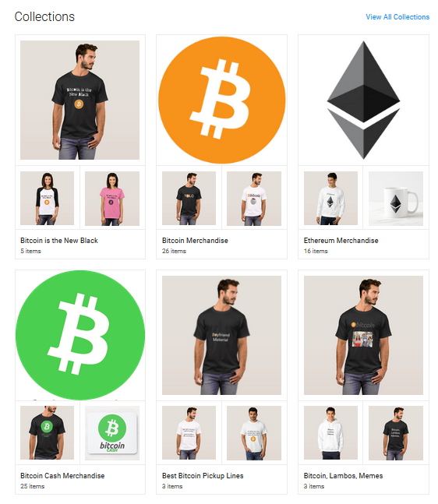Click the Boyfriend Material t-shirt image
The width and height of the screenshot is (438, 504).
221,335
